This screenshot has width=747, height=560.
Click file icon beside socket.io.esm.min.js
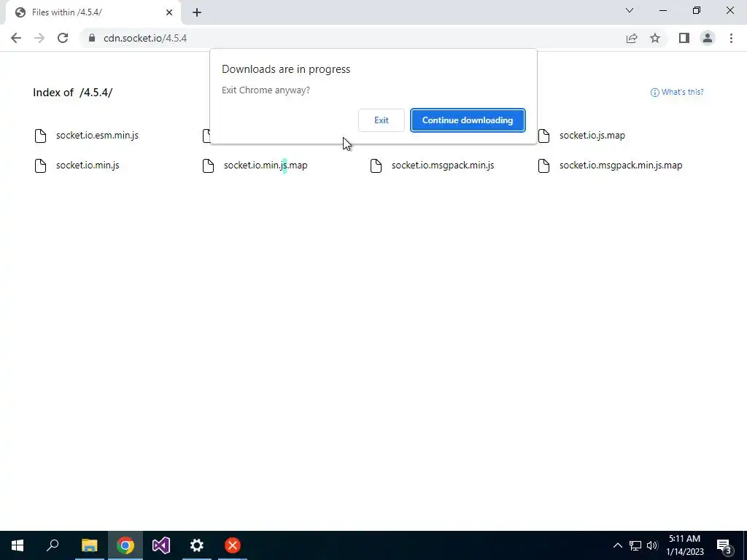click(x=41, y=136)
